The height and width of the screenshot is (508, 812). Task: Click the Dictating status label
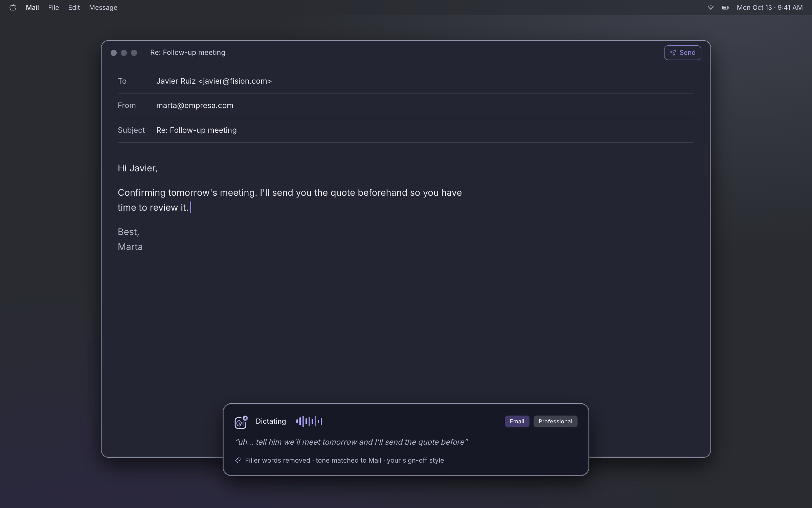271,421
